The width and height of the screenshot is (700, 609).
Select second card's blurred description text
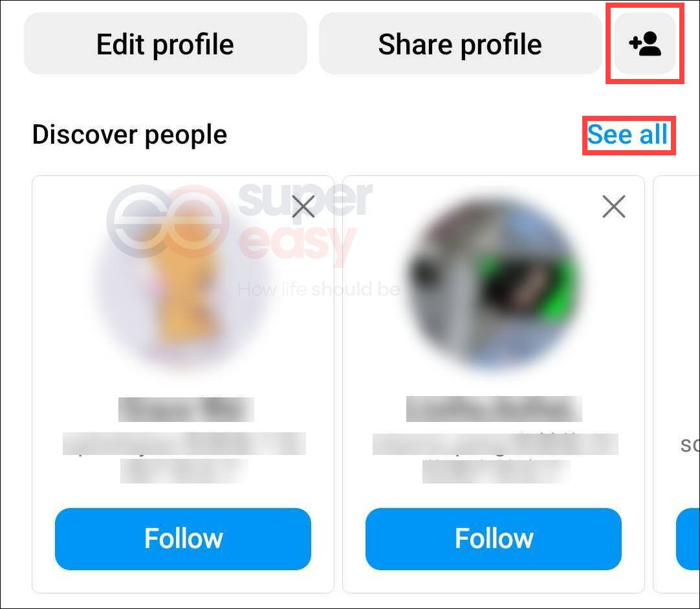click(x=496, y=458)
